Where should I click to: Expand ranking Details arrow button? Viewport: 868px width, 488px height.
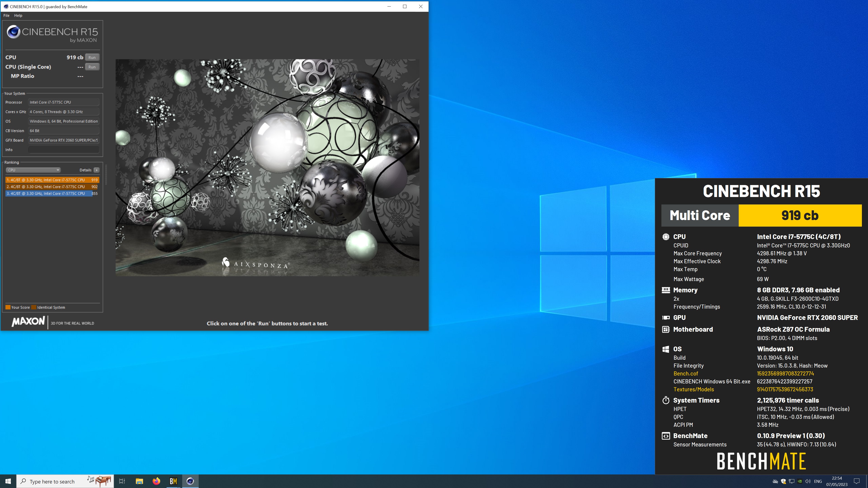(97, 170)
